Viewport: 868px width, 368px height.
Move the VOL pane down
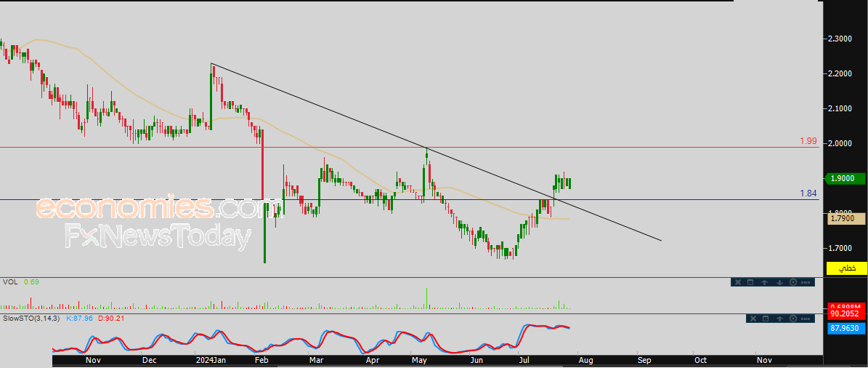click(779, 282)
